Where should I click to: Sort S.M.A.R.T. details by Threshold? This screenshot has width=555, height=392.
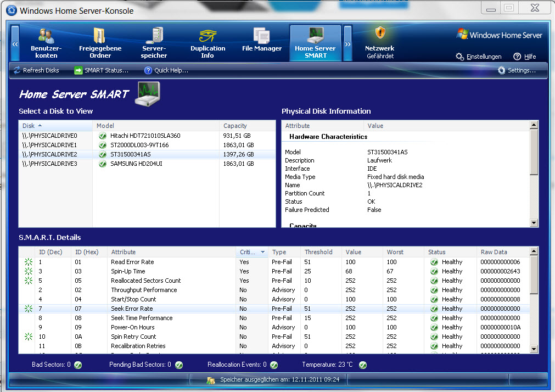(x=321, y=252)
